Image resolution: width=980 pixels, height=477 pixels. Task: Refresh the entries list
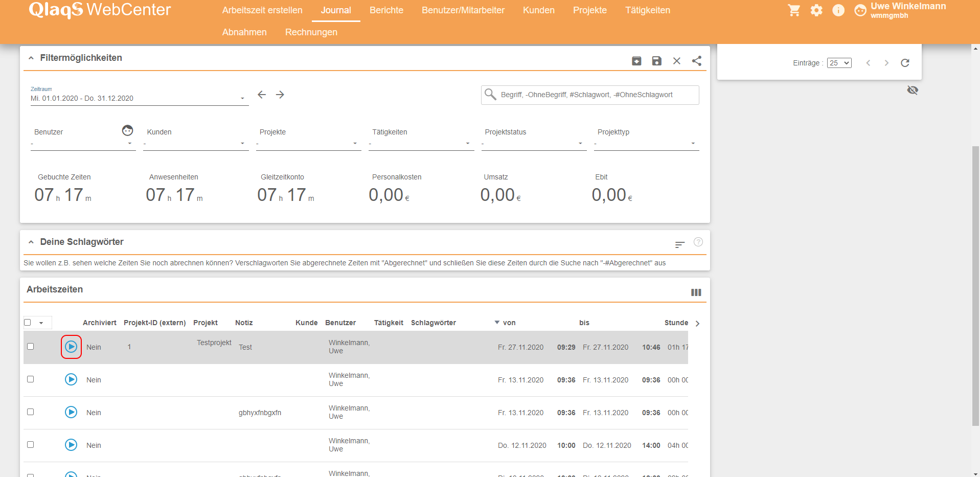[x=905, y=63]
